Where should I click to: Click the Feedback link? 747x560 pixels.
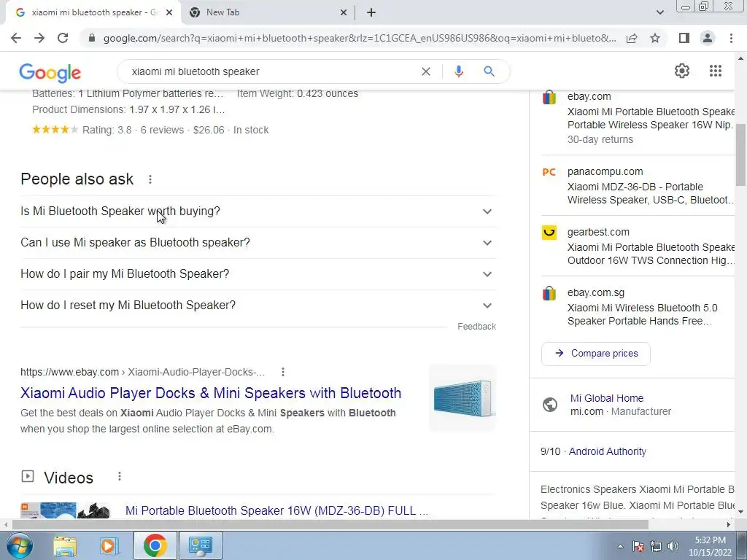(476, 326)
